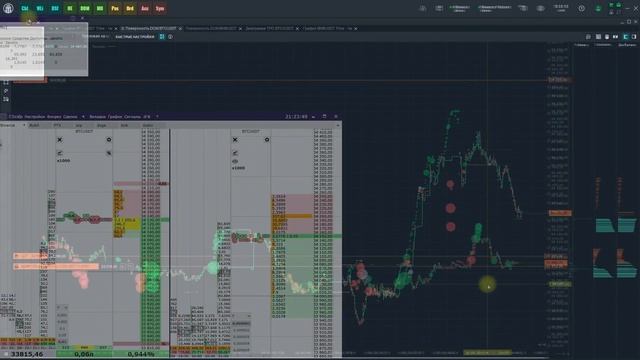Open the Sym symbols button
The height and width of the screenshot is (360, 640).
[160, 8]
